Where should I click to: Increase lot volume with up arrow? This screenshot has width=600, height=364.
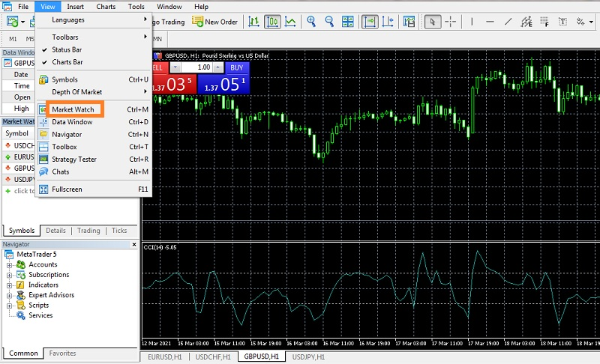(x=218, y=67)
